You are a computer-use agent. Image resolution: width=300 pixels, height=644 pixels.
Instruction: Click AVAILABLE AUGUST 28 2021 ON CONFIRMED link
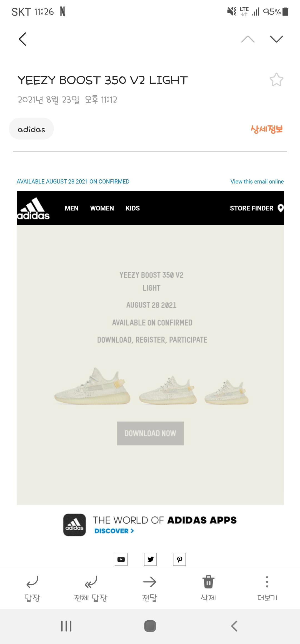73,182
